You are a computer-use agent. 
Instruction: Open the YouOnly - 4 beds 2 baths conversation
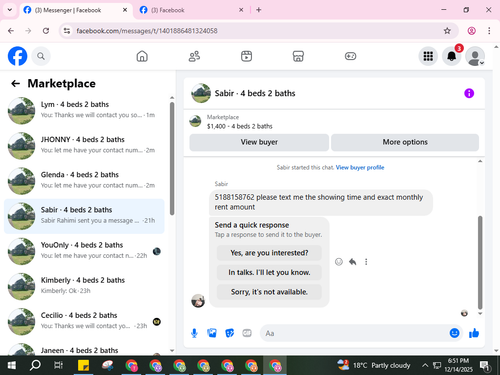click(x=84, y=251)
